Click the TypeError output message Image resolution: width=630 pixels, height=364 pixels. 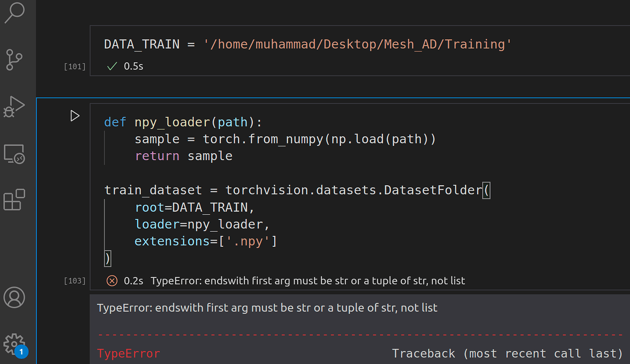(267, 307)
